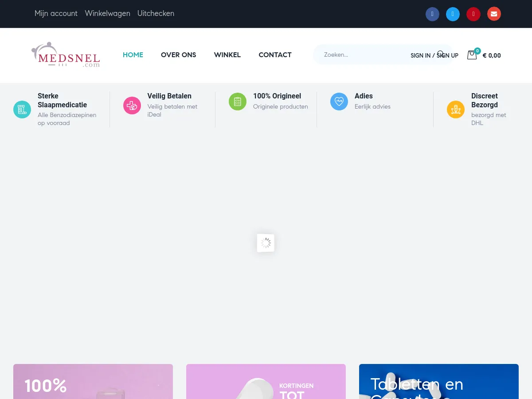Open the Twitter social icon
This screenshot has height=399, width=532.
[x=453, y=14]
